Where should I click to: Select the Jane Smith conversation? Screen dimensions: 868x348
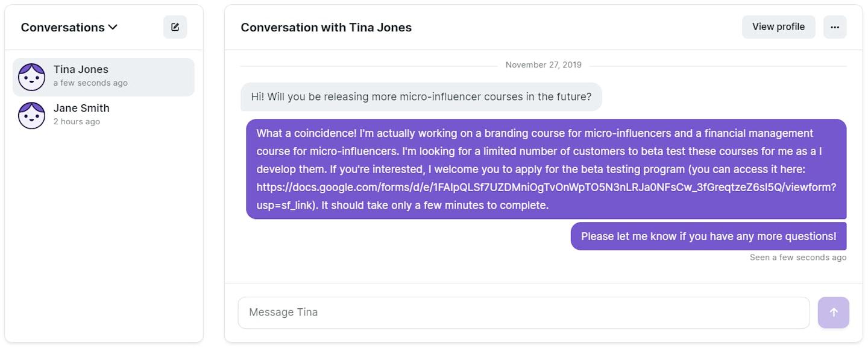coord(104,115)
